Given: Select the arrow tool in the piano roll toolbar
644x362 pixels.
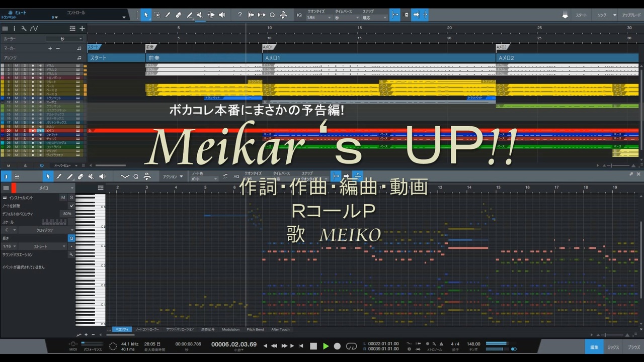Looking at the screenshot, I should (48, 176).
